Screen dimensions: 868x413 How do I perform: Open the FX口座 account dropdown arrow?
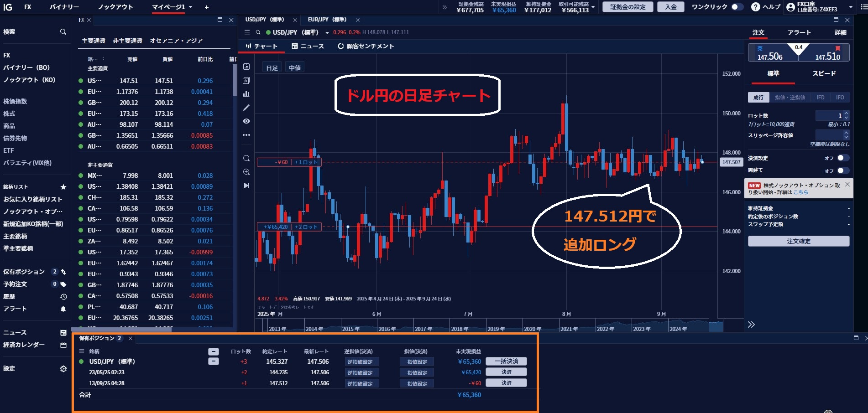pos(851,7)
